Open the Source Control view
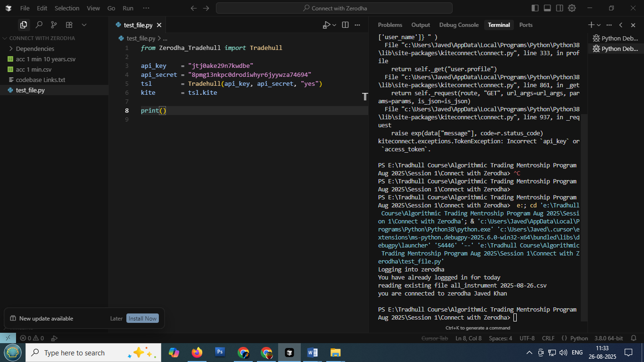The image size is (644, 362). pyautogui.click(x=54, y=25)
